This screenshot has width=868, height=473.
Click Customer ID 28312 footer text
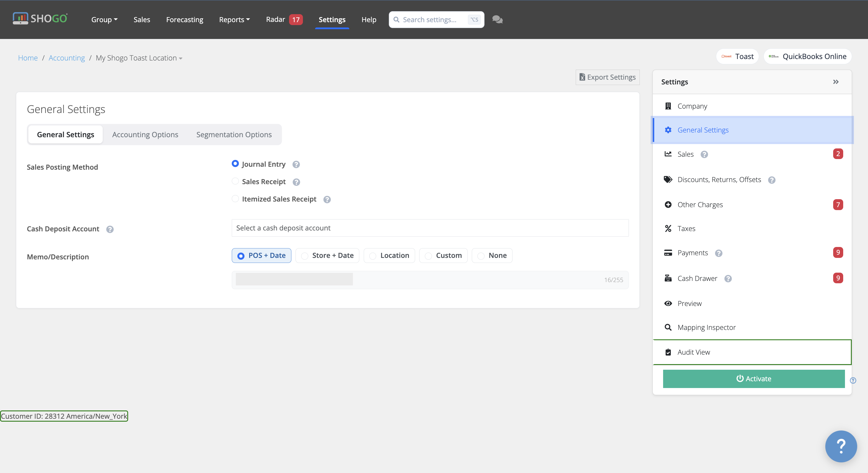click(x=64, y=416)
